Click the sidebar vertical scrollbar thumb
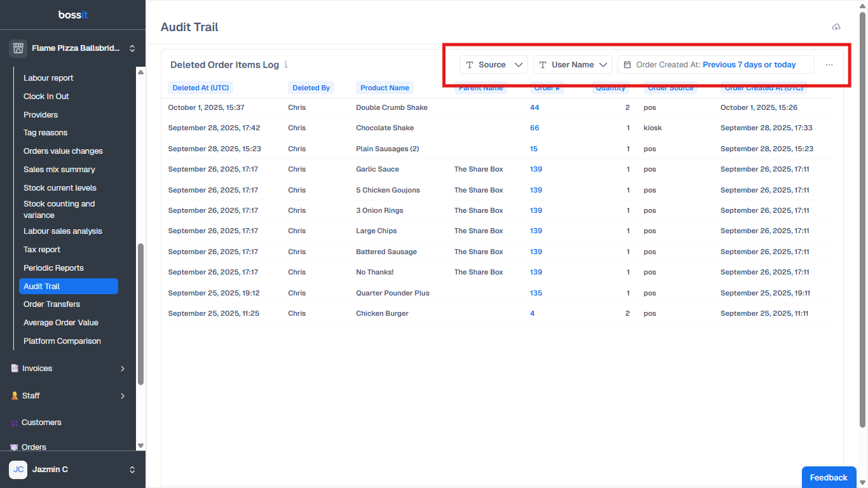The width and height of the screenshot is (868, 488). click(140, 315)
